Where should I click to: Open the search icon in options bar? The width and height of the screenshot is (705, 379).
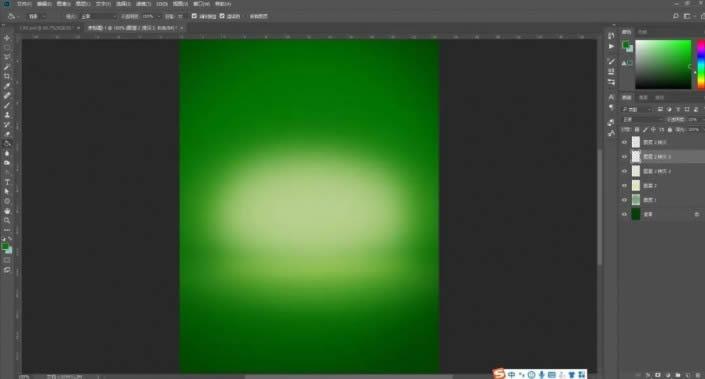(676, 16)
